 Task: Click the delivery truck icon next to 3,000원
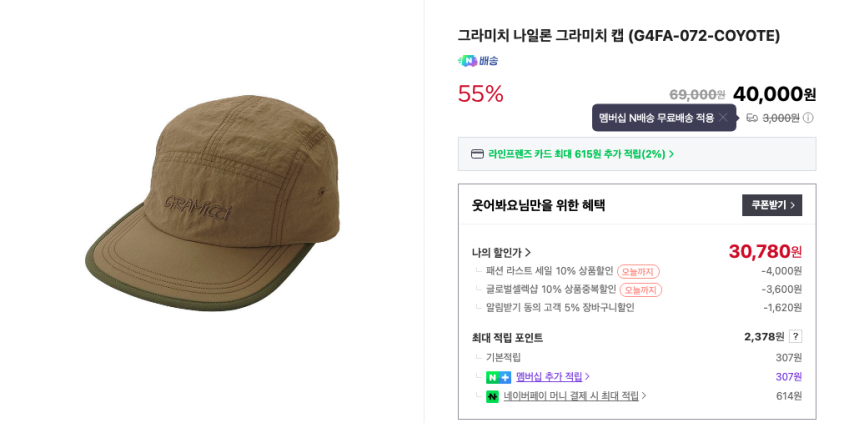pyautogui.click(x=751, y=118)
